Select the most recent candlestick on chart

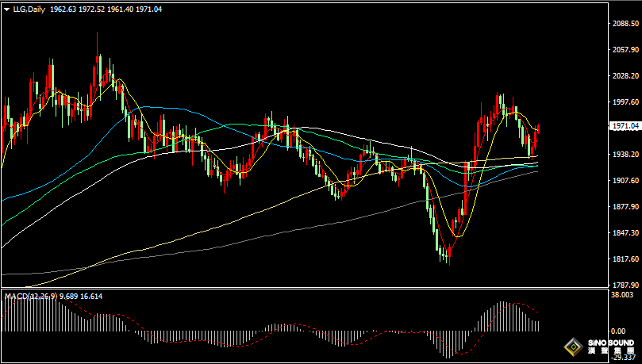[538, 133]
